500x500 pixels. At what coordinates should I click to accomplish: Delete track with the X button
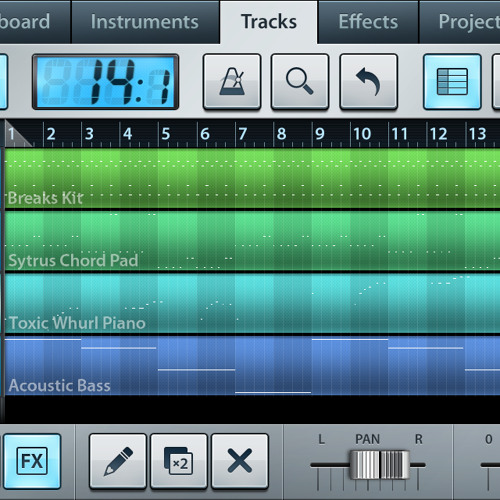(240, 461)
